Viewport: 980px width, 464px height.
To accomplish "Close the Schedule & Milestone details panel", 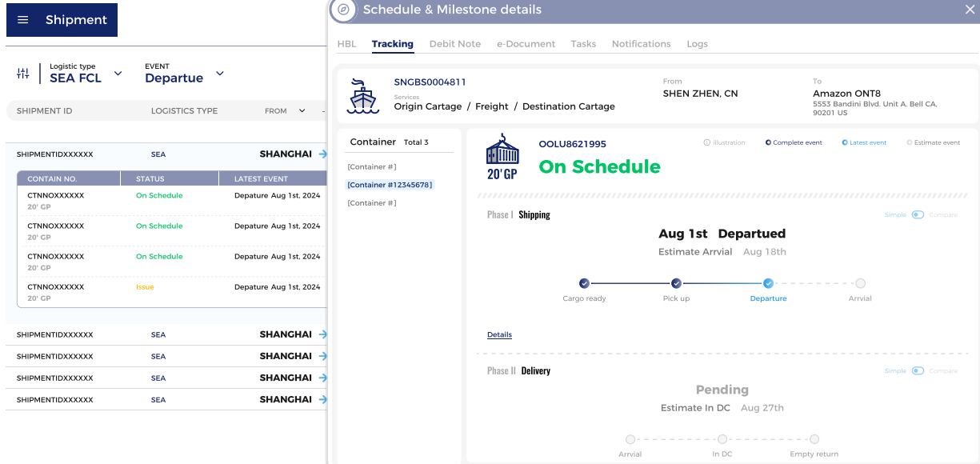I will click(x=970, y=10).
